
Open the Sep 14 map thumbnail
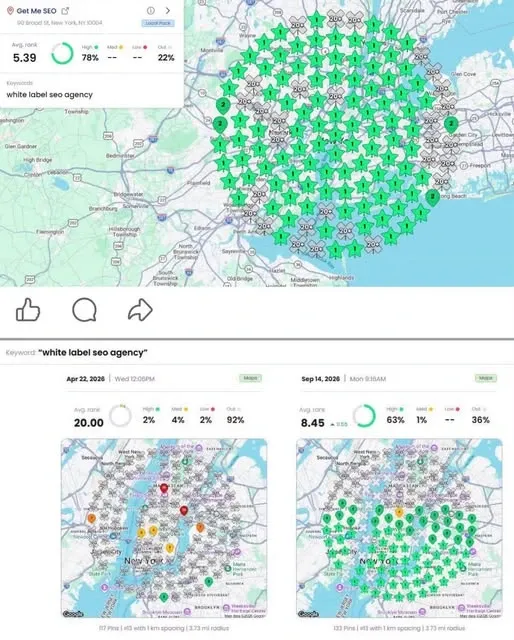point(399,528)
